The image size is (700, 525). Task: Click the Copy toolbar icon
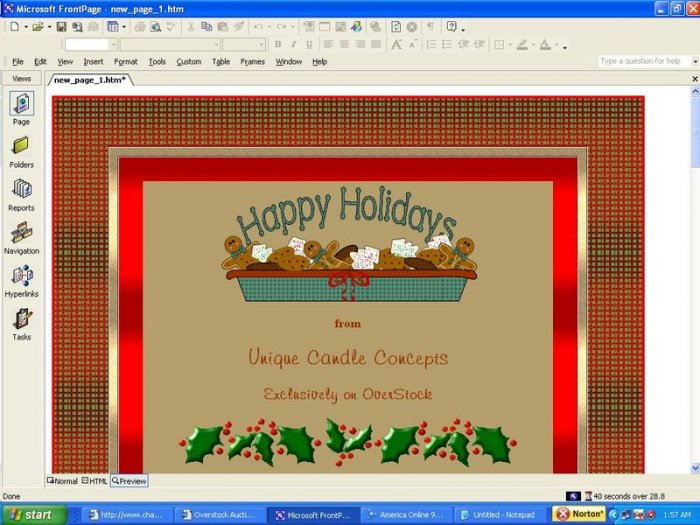tap(206, 27)
